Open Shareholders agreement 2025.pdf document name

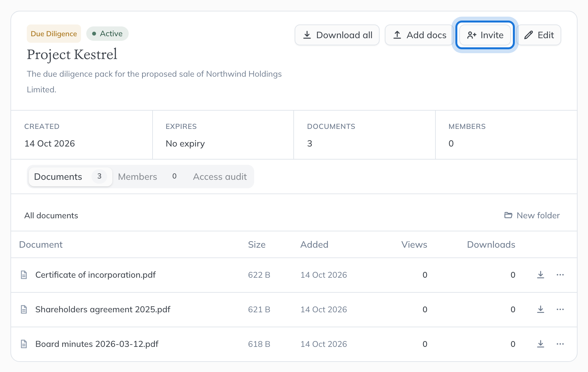[103, 309]
